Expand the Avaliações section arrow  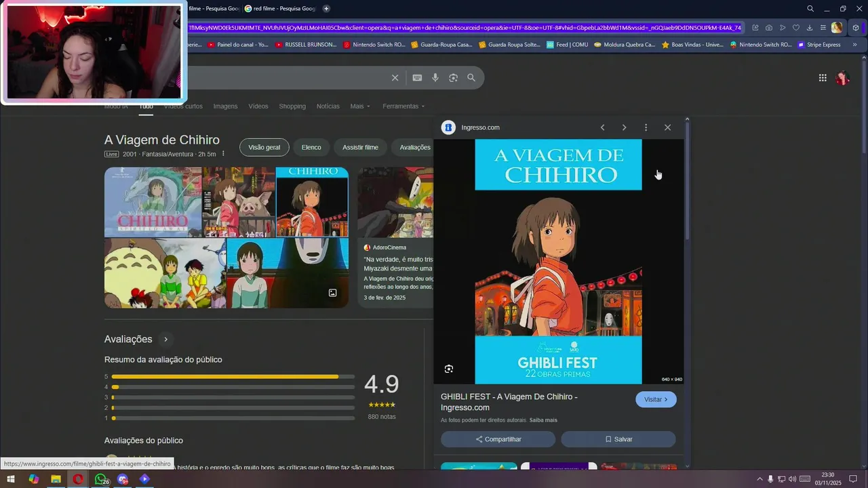click(x=165, y=339)
